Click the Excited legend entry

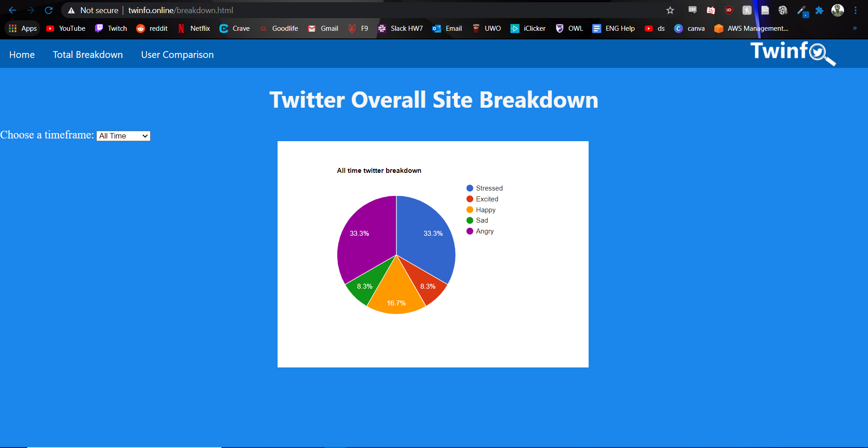pos(482,199)
